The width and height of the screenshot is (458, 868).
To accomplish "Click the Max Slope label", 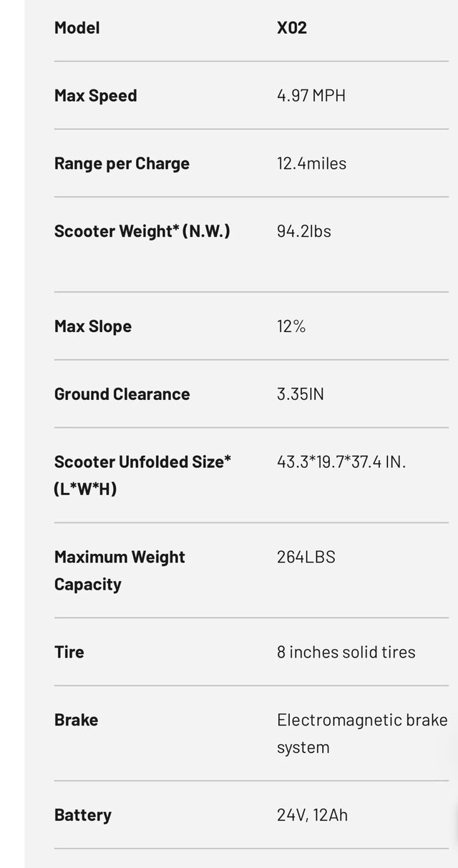I will pyautogui.click(x=92, y=326).
